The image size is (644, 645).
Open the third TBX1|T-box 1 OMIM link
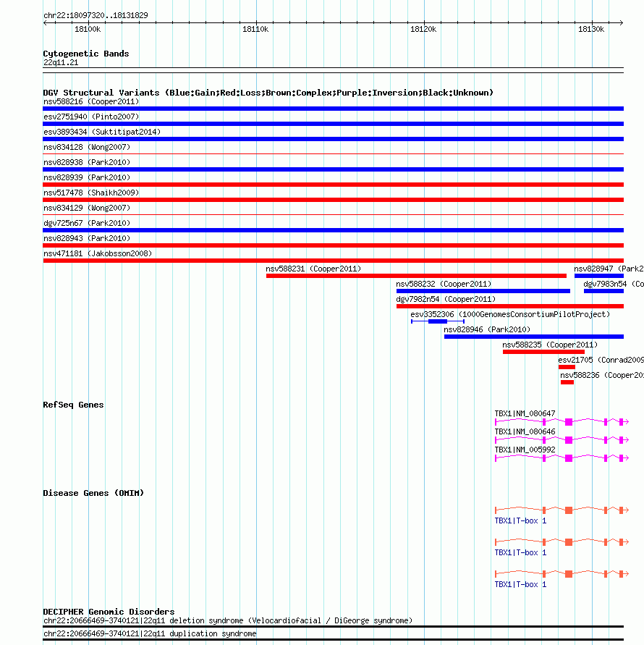point(520,584)
